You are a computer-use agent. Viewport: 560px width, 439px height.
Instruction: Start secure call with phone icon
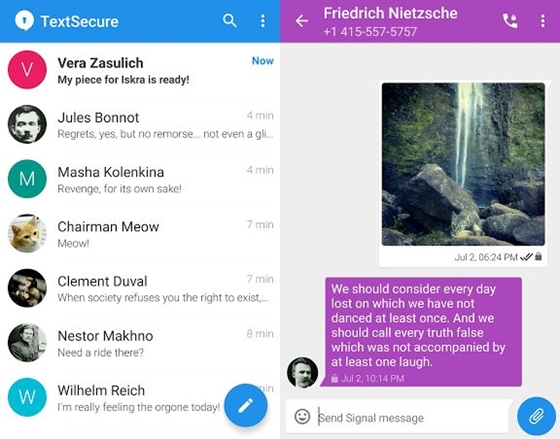[x=510, y=21]
